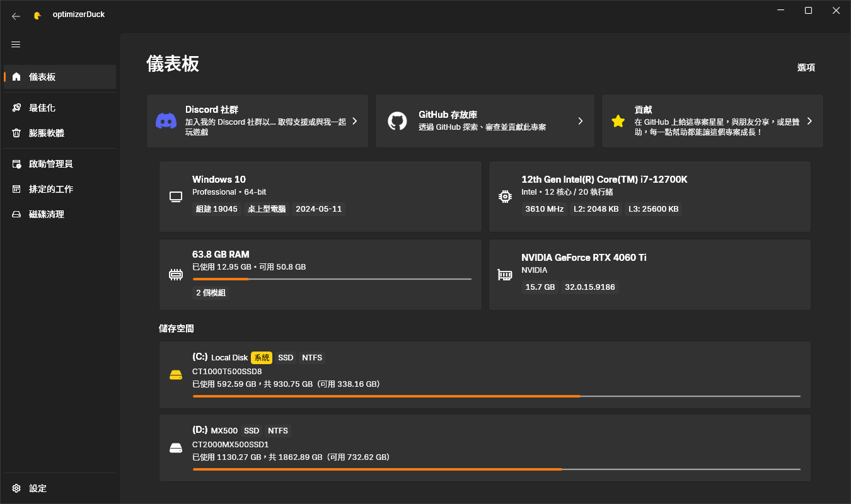Click the memory module icon in RAM card
The height and width of the screenshot is (504, 851).
[x=176, y=275]
